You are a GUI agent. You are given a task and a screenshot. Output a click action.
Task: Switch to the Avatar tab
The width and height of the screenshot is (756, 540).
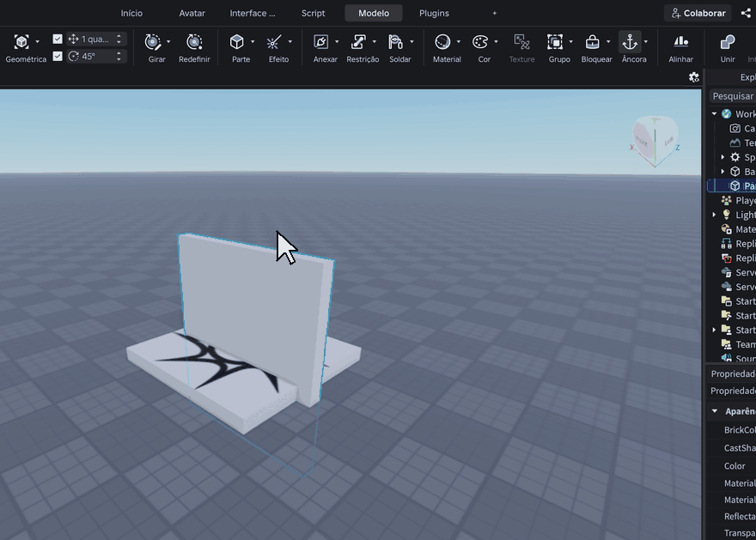pos(192,13)
